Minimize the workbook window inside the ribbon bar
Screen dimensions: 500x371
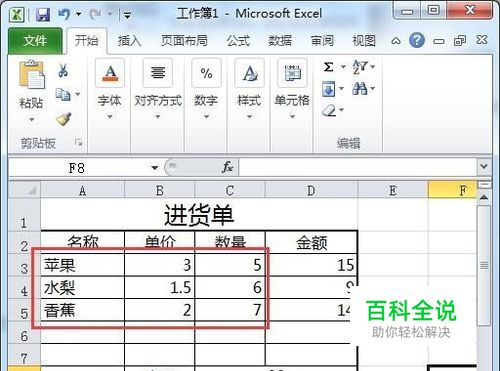[x=439, y=41]
